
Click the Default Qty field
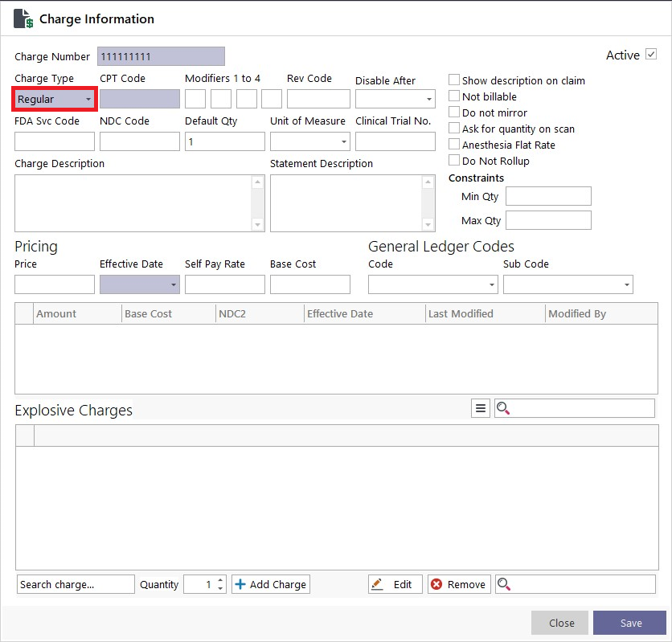click(225, 141)
